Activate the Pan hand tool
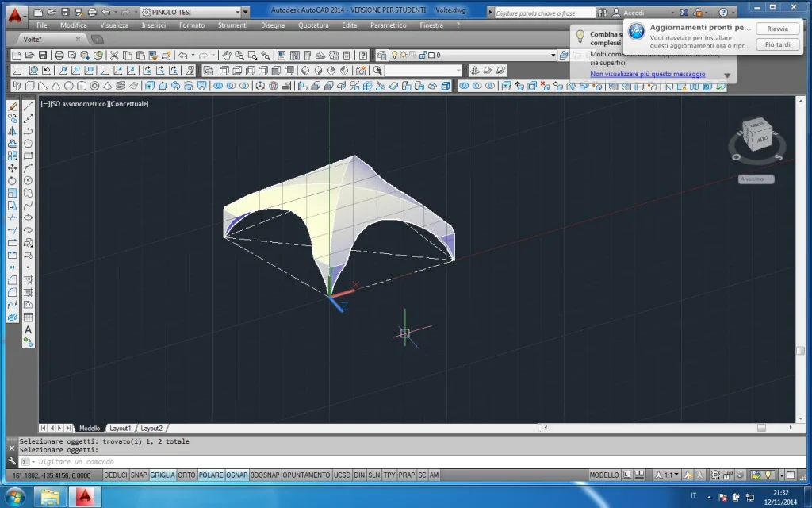Image resolution: width=812 pixels, height=508 pixels. tap(226, 55)
